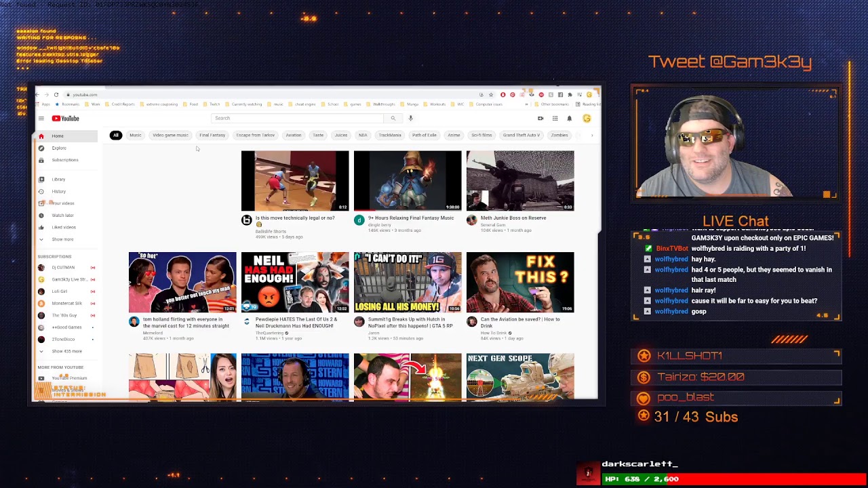Click the "31 / 43 Subs" counter
The width and height of the screenshot is (868, 488).
tap(696, 417)
